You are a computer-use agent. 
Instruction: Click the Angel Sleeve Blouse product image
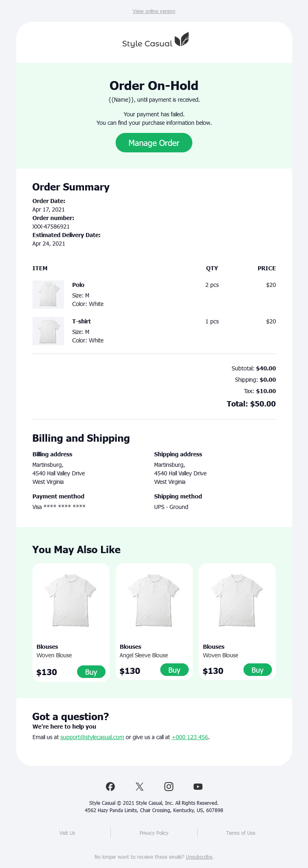tap(154, 600)
